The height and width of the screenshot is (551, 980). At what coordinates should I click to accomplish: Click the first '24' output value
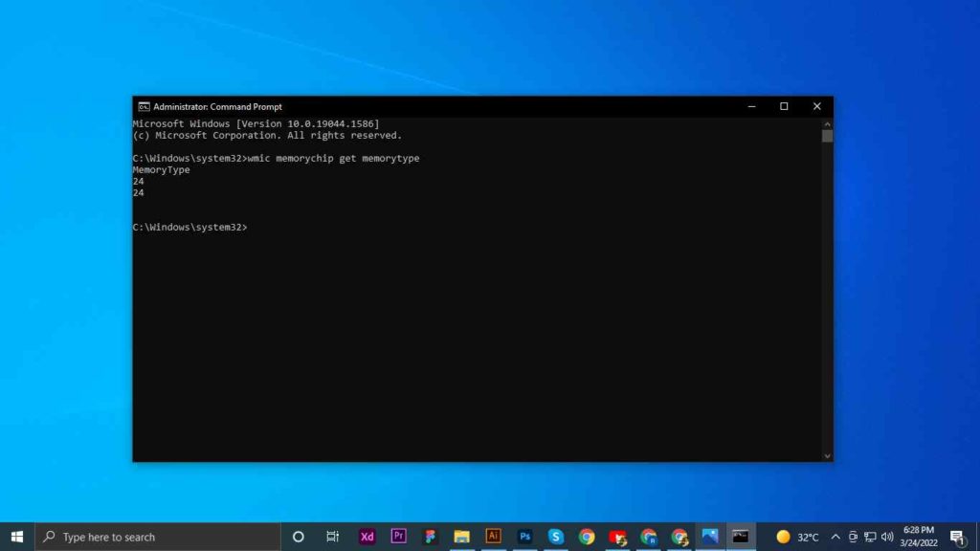[138, 181]
